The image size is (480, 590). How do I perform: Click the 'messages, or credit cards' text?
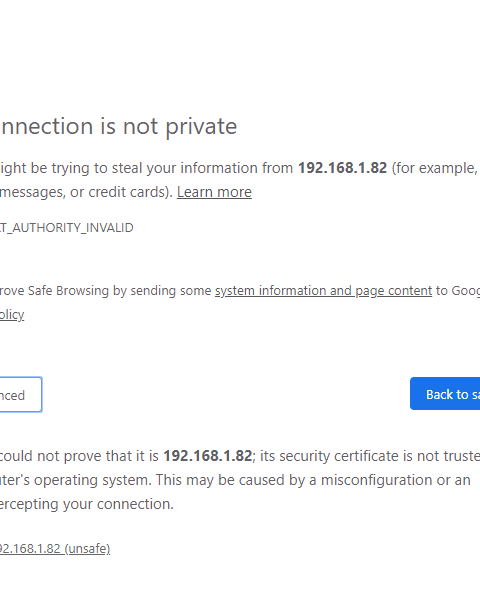pos(85,192)
